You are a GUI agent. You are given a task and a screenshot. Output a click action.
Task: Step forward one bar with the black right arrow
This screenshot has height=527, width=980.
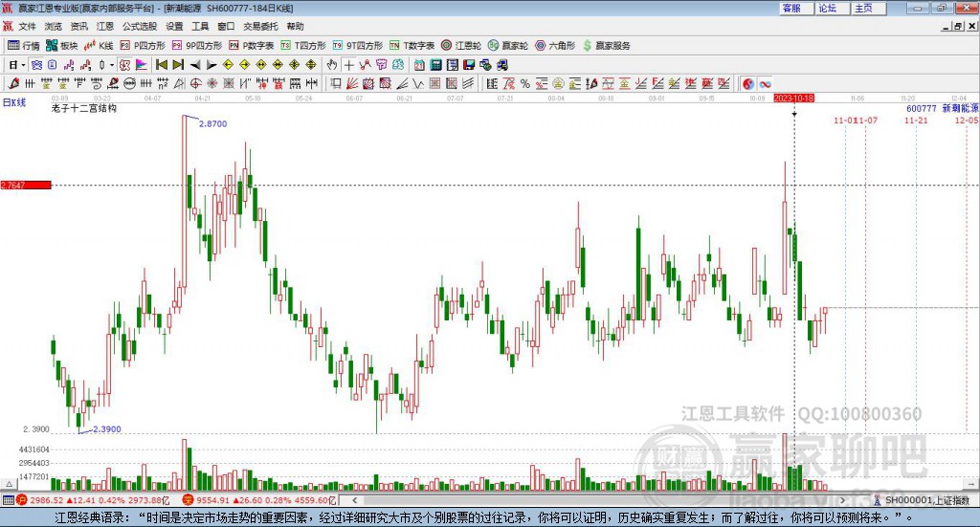click(x=212, y=65)
